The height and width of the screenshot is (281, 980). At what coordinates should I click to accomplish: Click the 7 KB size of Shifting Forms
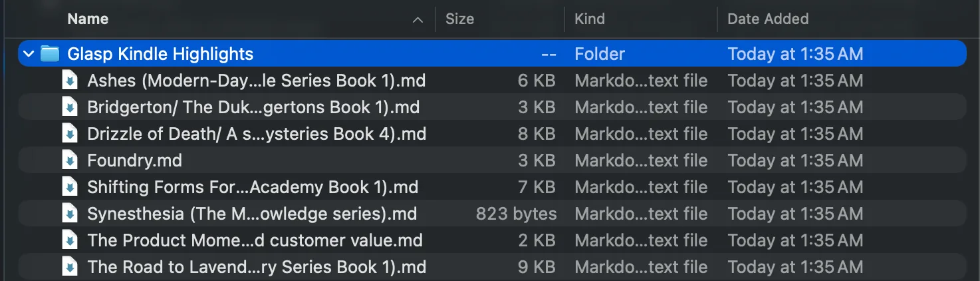[537, 187]
